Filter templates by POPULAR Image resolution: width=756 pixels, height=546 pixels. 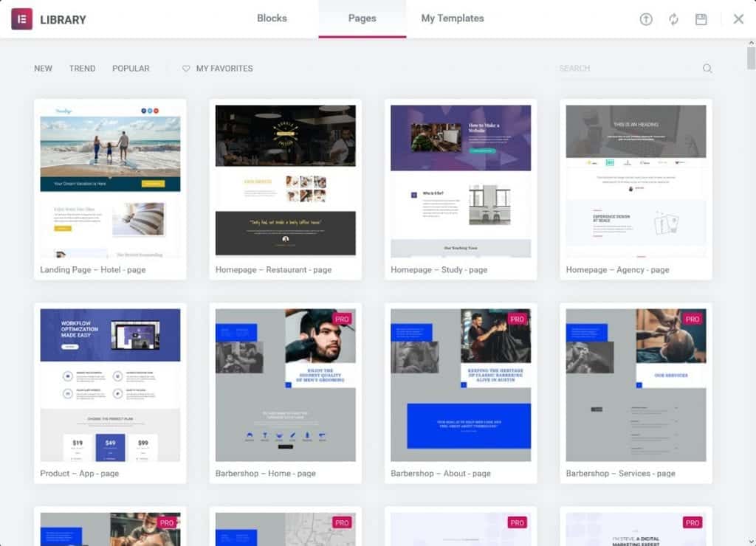click(x=131, y=69)
